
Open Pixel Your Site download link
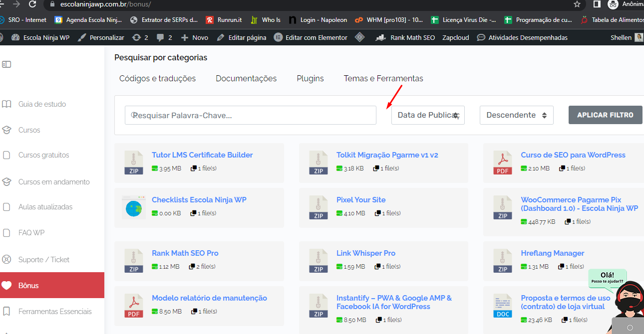point(361,200)
